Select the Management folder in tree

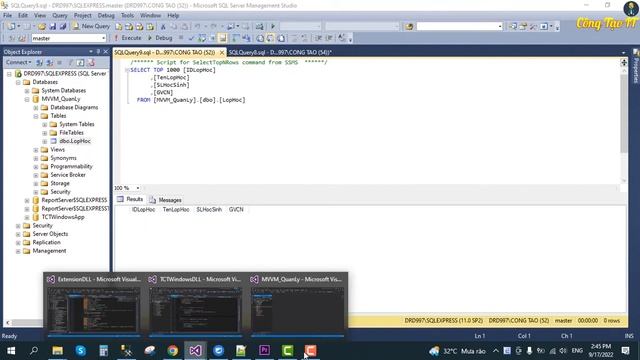coord(49,251)
